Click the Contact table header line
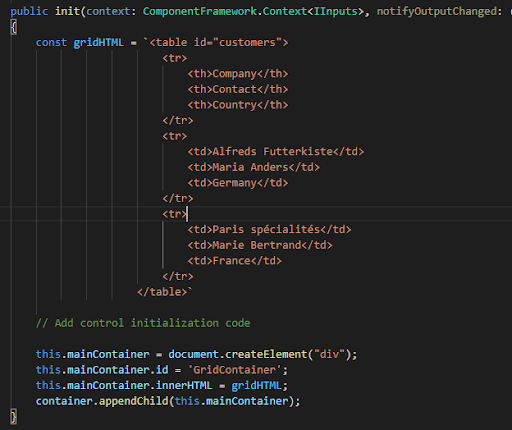 tap(238, 89)
